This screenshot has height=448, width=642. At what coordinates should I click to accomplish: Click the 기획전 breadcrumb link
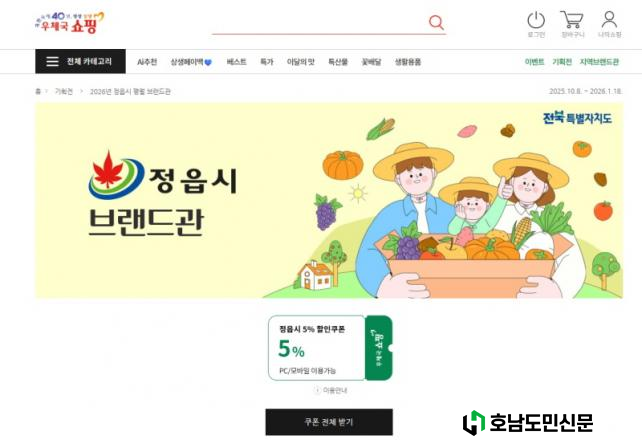click(63, 91)
